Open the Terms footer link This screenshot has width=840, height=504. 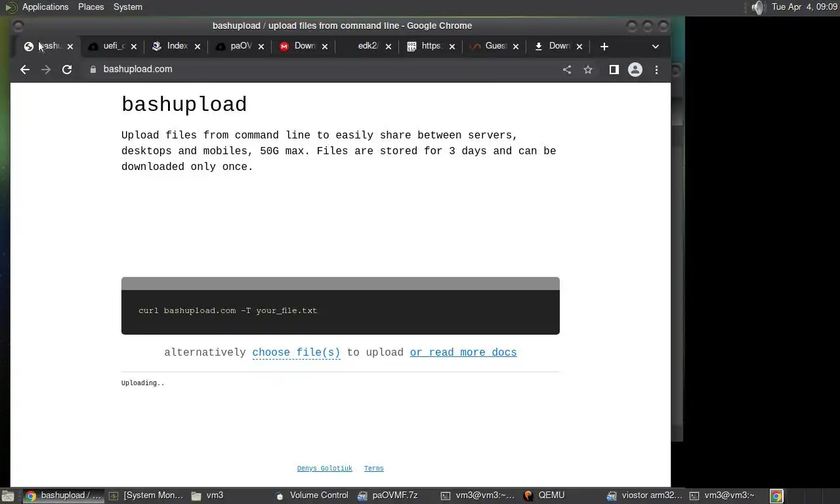coord(374,469)
